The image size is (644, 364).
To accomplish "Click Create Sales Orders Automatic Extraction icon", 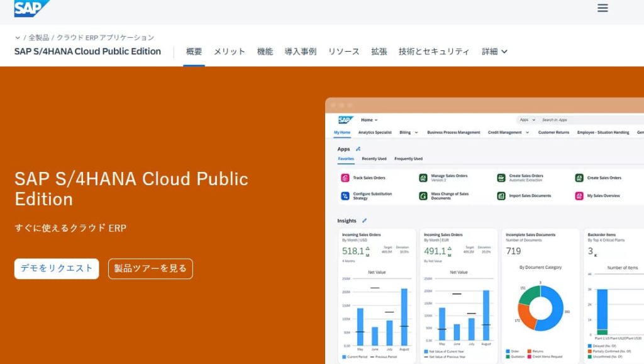I will (501, 178).
